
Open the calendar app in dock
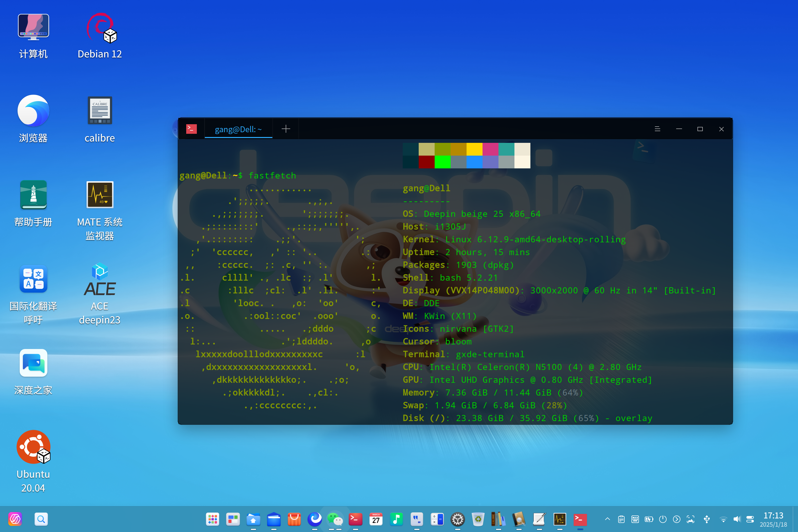pyautogui.click(x=376, y=519)
